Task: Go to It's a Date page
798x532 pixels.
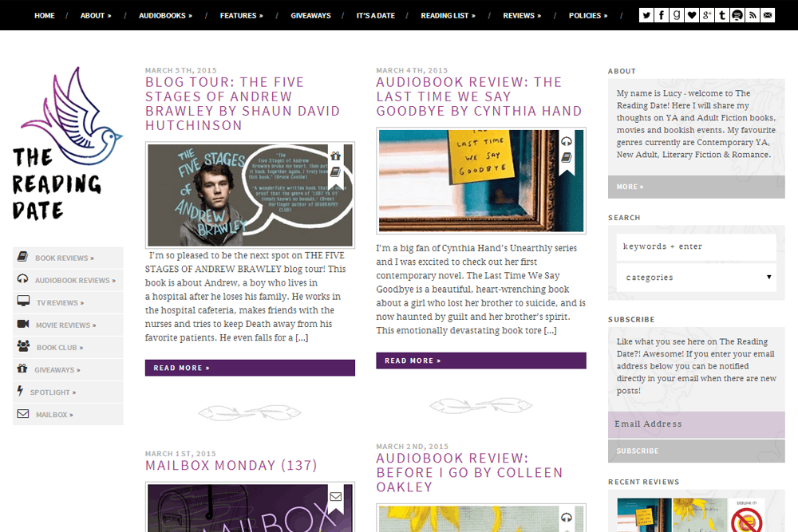Action: pyautogui.click(x=376, y=15)
